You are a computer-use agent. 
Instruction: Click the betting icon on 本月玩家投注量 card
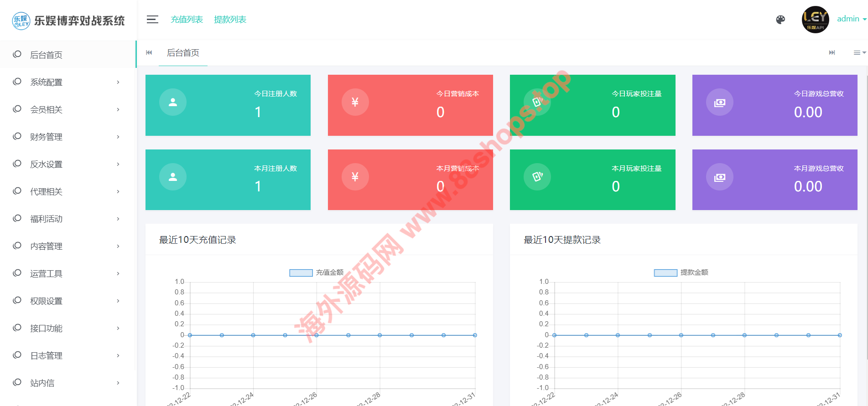click(x=537, y=177)
